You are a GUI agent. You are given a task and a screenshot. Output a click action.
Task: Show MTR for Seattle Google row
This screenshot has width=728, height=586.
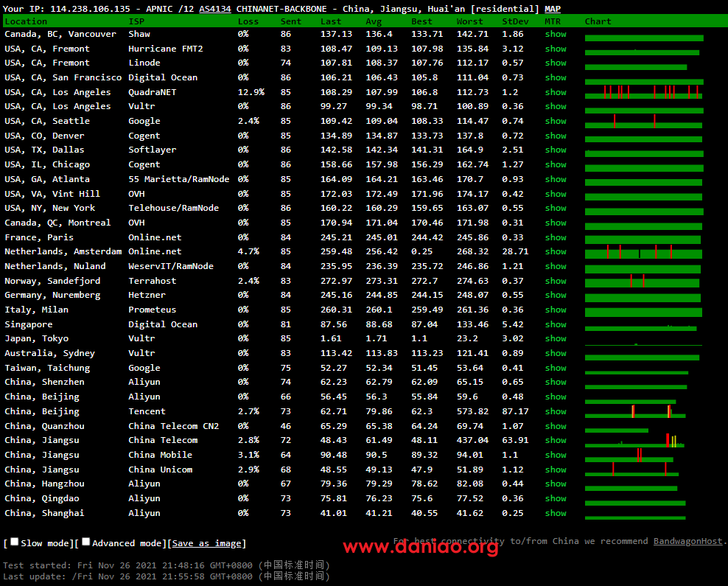pos(556,121)
